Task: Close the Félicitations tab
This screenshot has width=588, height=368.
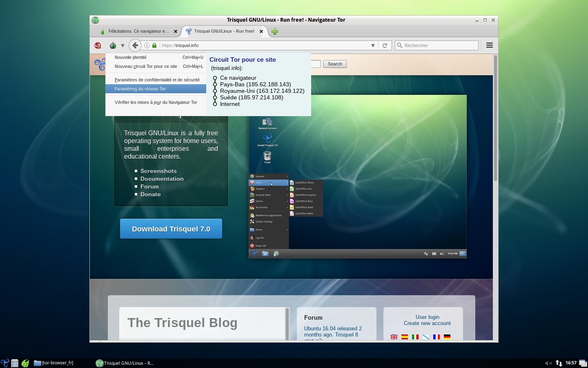Action: 176,31
